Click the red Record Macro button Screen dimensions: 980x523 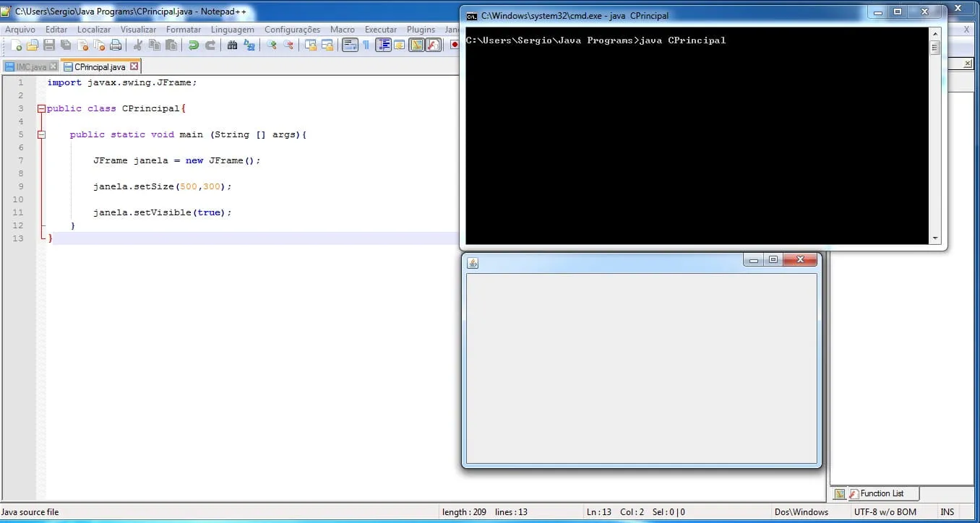pos(455,45)
